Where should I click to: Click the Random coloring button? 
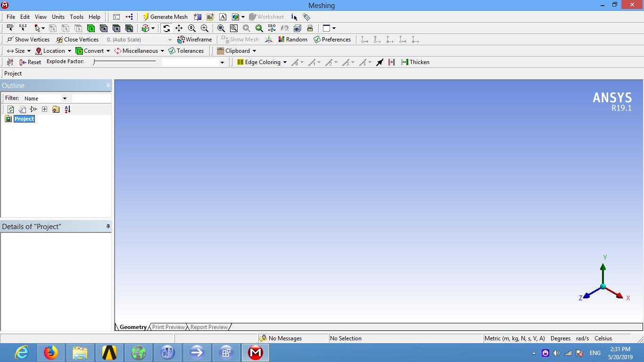coord(293,39)
